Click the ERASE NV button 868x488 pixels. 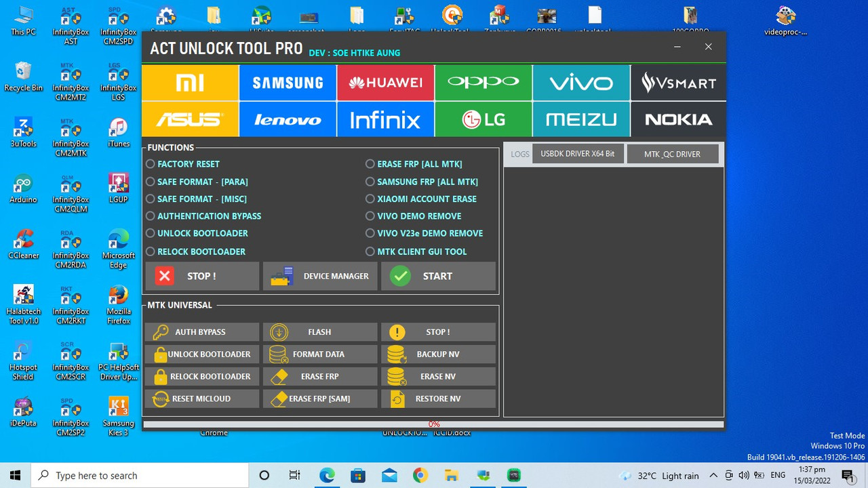438,377
